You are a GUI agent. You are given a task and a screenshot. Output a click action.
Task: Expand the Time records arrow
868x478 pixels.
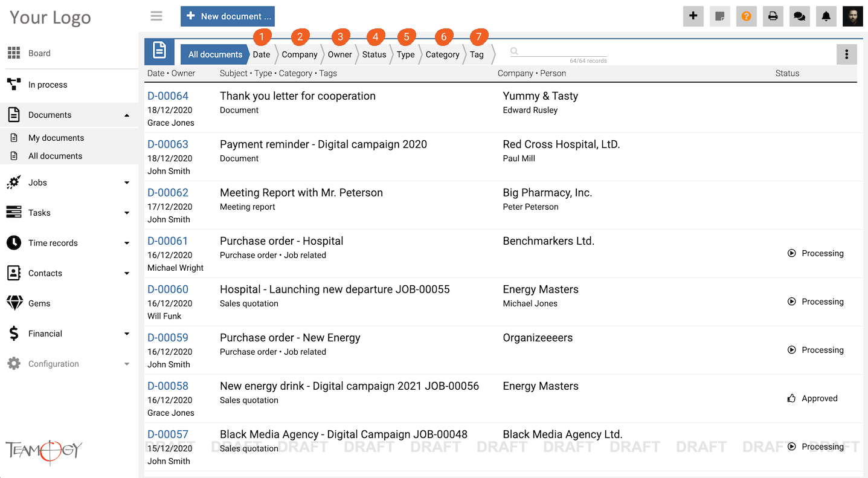click(x=127, y=243)
